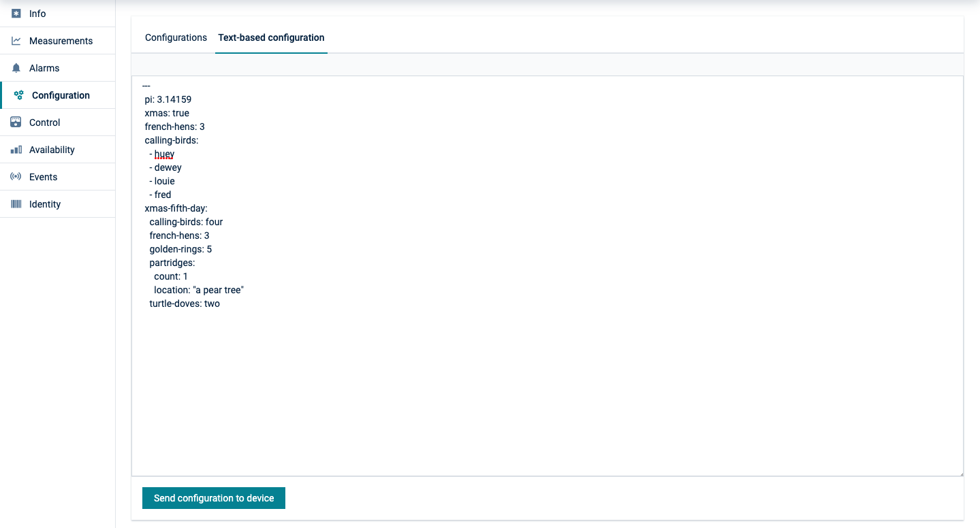Click the 'location: "a pear tree"' line

pos(199,290)
